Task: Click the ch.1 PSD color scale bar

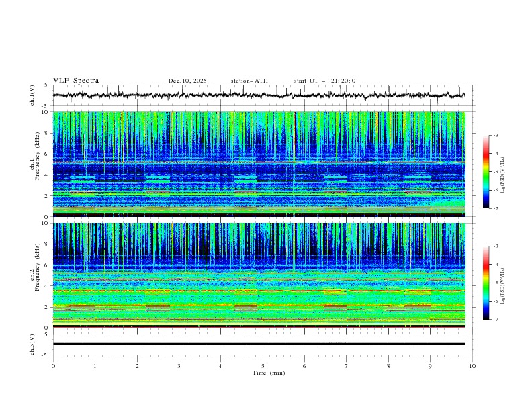Action: tap(486, 172)
